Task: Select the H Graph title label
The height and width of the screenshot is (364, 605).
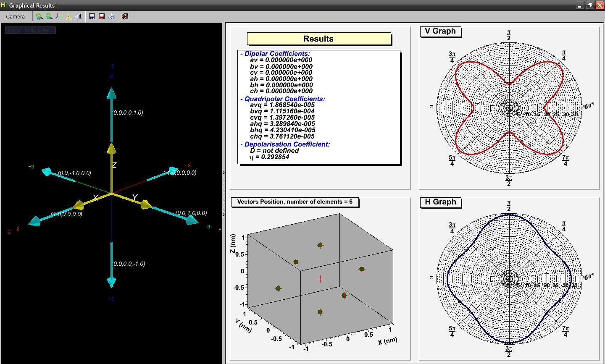Action: [x=440, y=202]
